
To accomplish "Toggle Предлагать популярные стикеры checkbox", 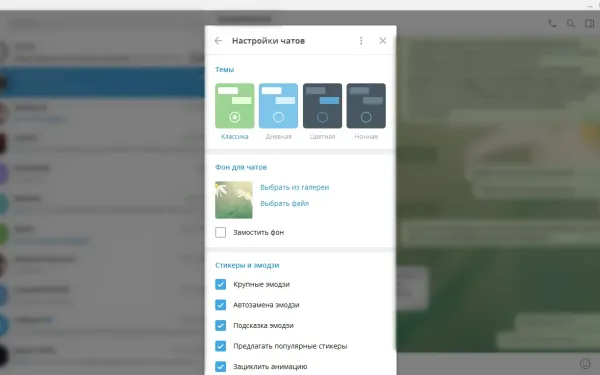I will click(220, 346).
